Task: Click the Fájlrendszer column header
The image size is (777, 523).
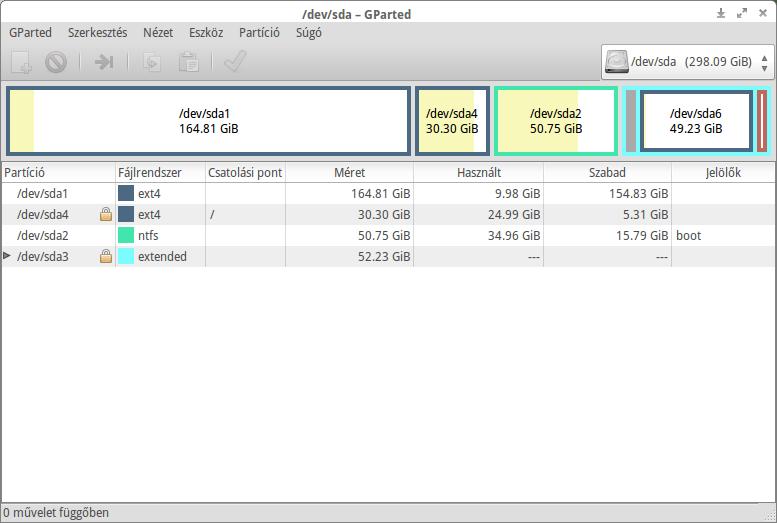Action: tap(161, 173)
